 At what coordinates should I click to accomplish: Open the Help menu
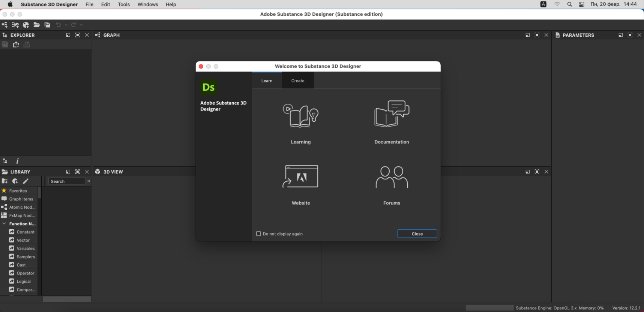click(171, 4)
